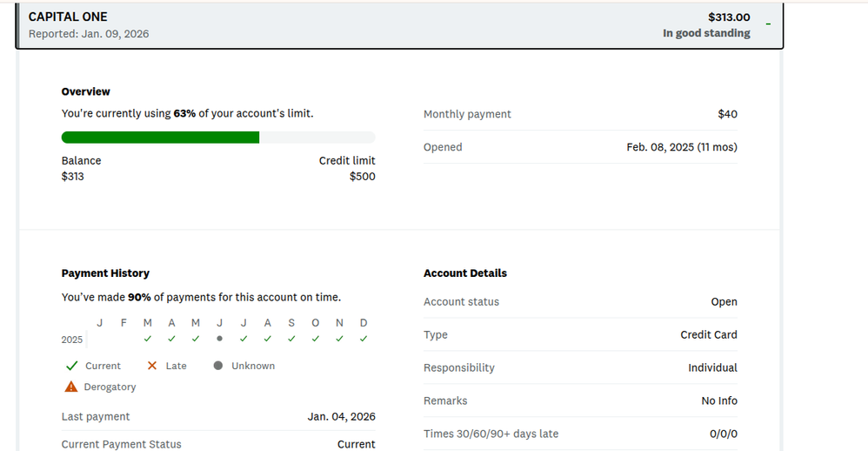Click June 2025 unknown status dot

click(x=220, y=339)
